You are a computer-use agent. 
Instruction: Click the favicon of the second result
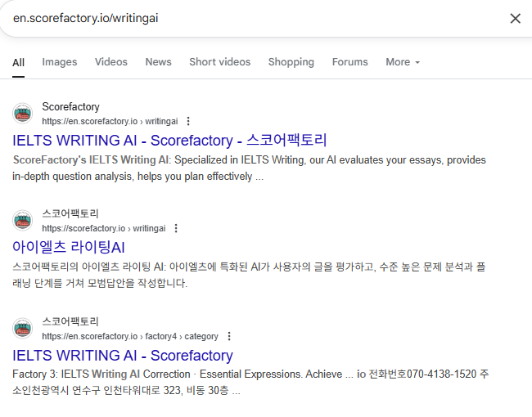[x=22, y=221]
